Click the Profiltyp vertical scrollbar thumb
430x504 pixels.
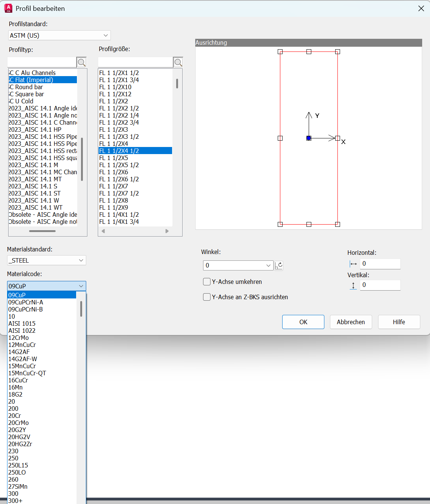[82, 159]
